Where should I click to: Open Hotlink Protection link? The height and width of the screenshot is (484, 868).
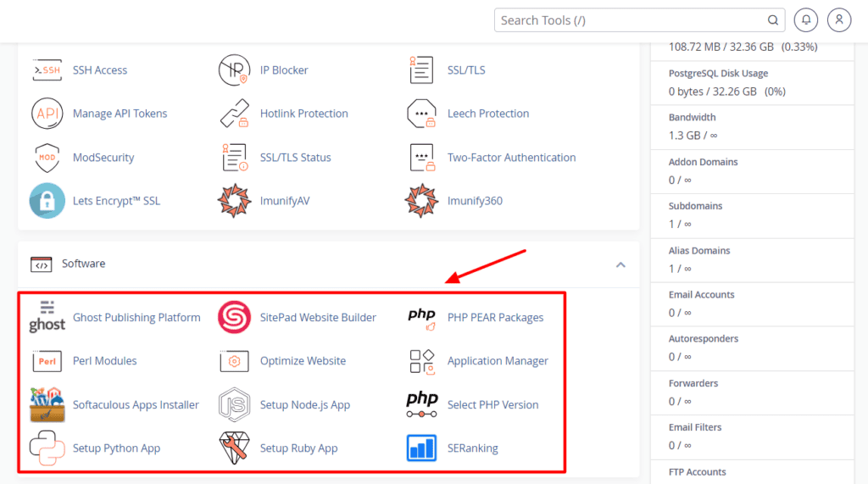[x=304, y=114]
